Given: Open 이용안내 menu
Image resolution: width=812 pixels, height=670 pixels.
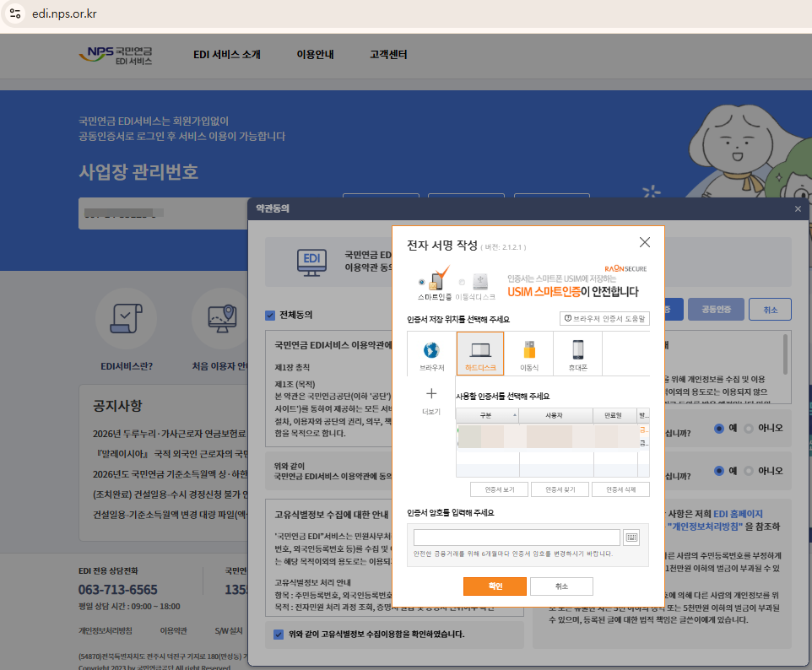Looking at the screenshot, I should point(316,54).
